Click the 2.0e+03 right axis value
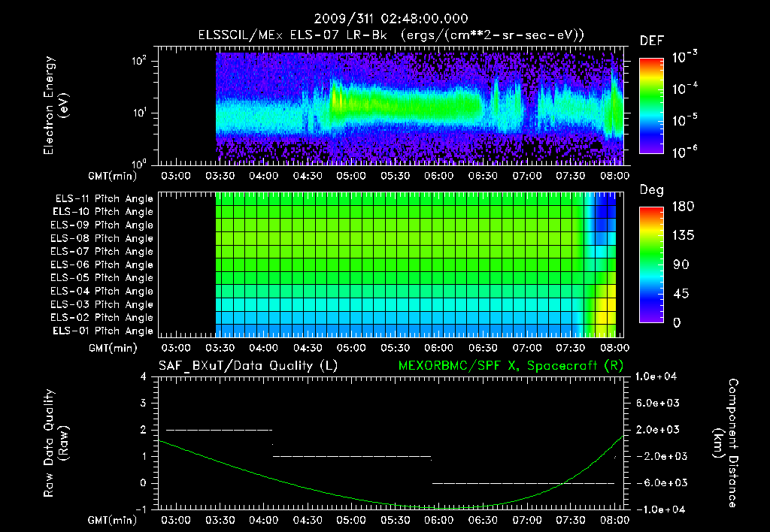Viewport: 770px width, 532px height. coord(658,429)
